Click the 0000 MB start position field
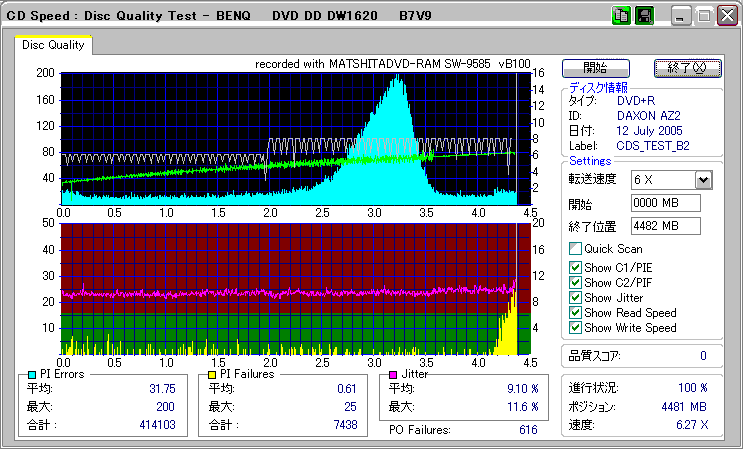Viewport: 743px width, 449px height. pyautogui.click(x=665, y=203)
